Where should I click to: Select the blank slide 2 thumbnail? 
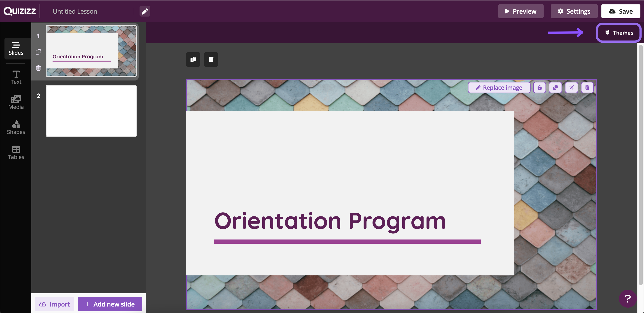pos(91,111)
